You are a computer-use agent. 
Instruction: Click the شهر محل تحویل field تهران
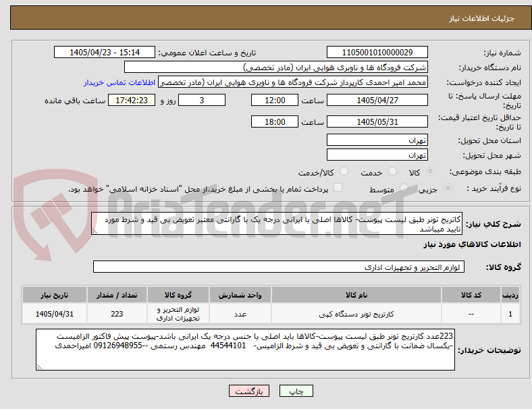click(377, 155)
